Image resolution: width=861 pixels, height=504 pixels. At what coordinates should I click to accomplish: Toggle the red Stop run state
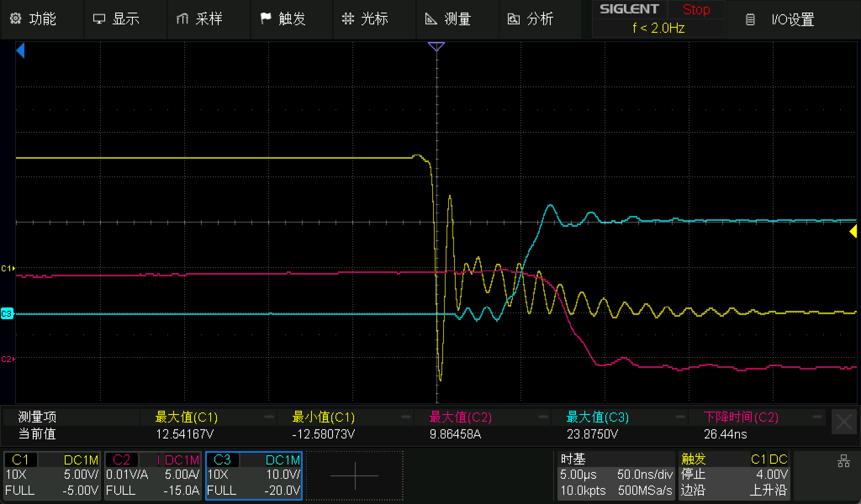click(696, 10)
